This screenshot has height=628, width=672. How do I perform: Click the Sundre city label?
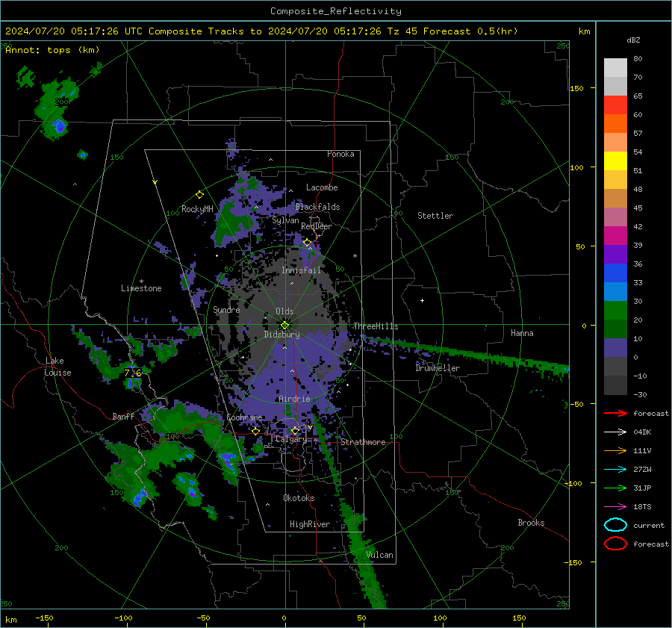tap(226, 310)
